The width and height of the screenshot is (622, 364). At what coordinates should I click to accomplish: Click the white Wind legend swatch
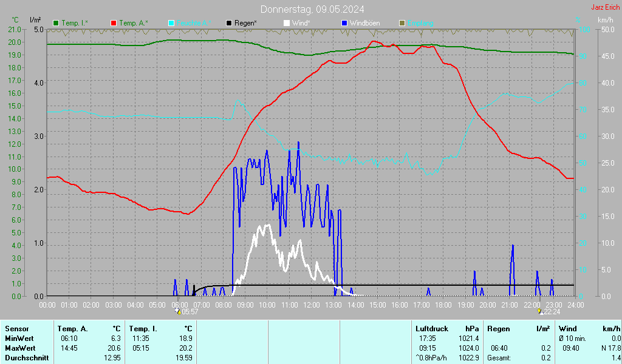tap(287, 24)
